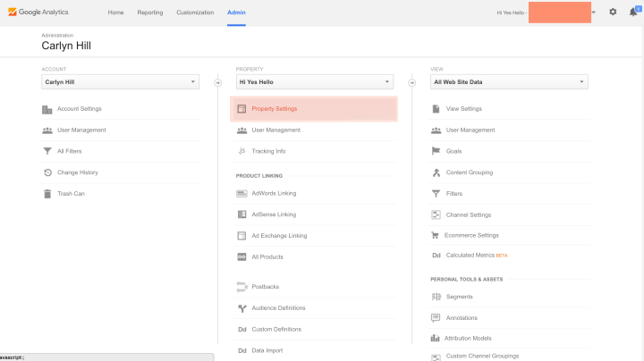Click the Content Grouping figure icon
This screenshot has width=644, height=361.
[436, 172]
